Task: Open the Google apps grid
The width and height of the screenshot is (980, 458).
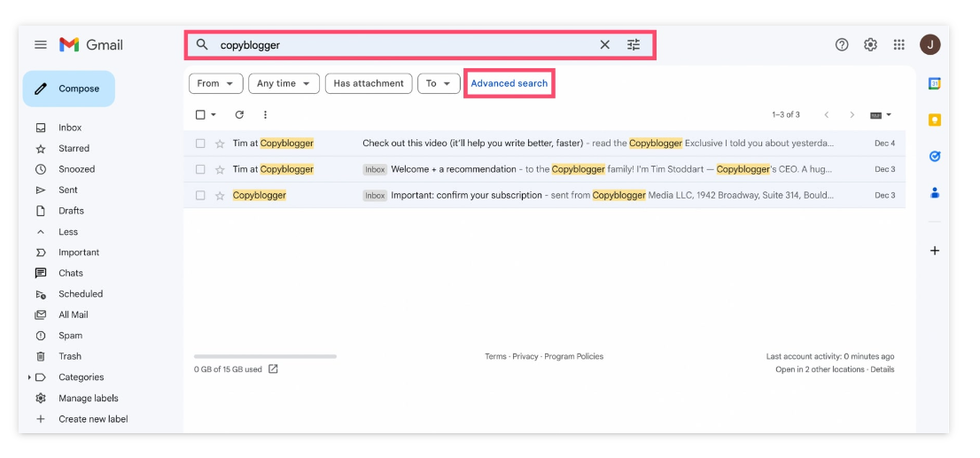Action: click(x=898, y=44)
